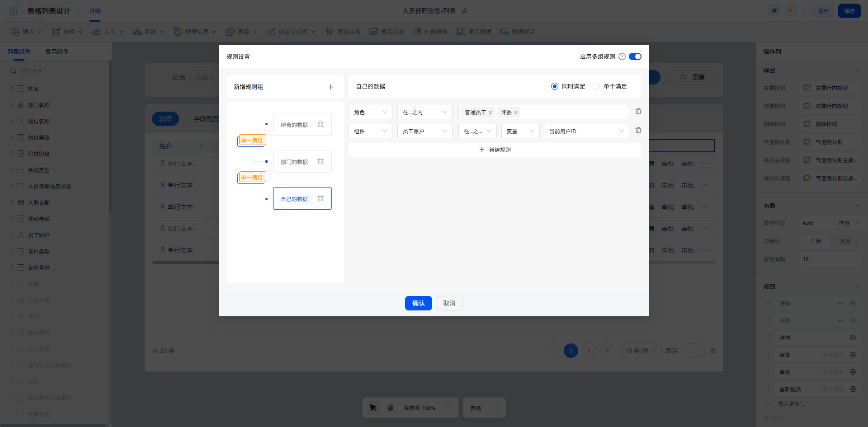Switch to the 复用组件 tab
This screenshot has width=868, height=427.
[57, 52]
